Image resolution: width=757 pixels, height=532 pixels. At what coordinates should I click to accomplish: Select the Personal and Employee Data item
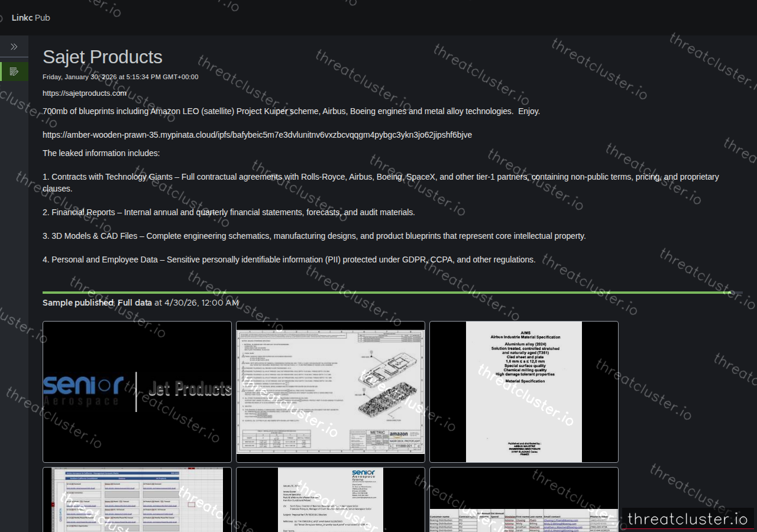[x=289, y=259]
